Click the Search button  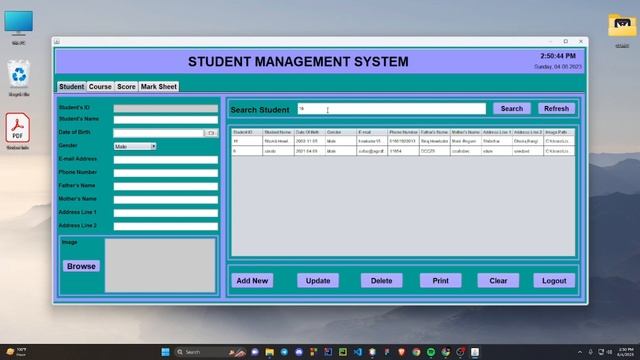tap(512, 109)
